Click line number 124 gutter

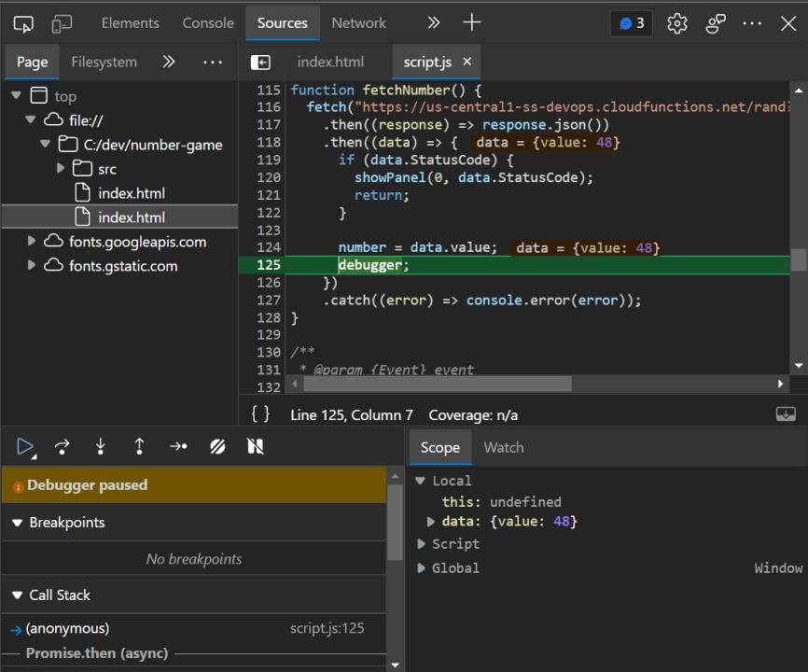(269, 247)
